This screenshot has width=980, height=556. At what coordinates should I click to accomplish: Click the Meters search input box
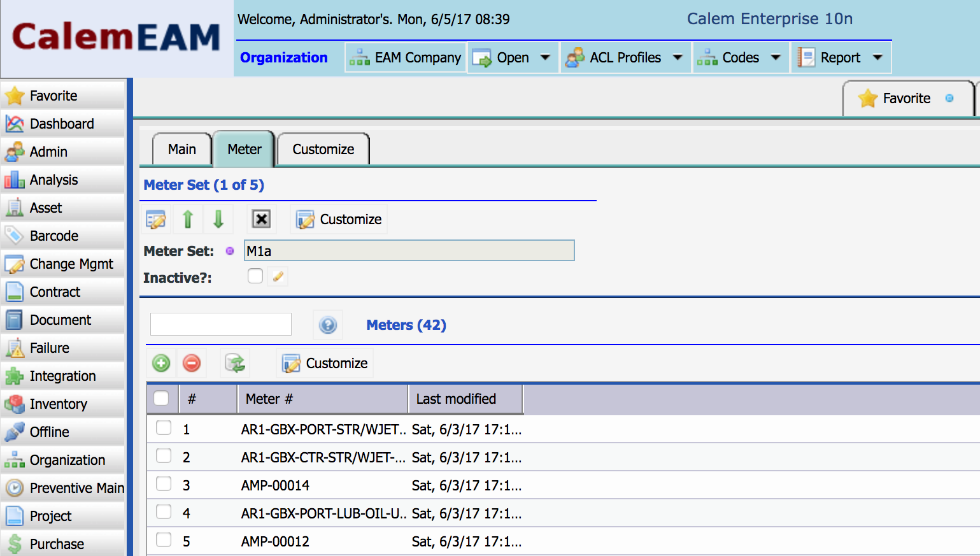click(x=221, y=324)
